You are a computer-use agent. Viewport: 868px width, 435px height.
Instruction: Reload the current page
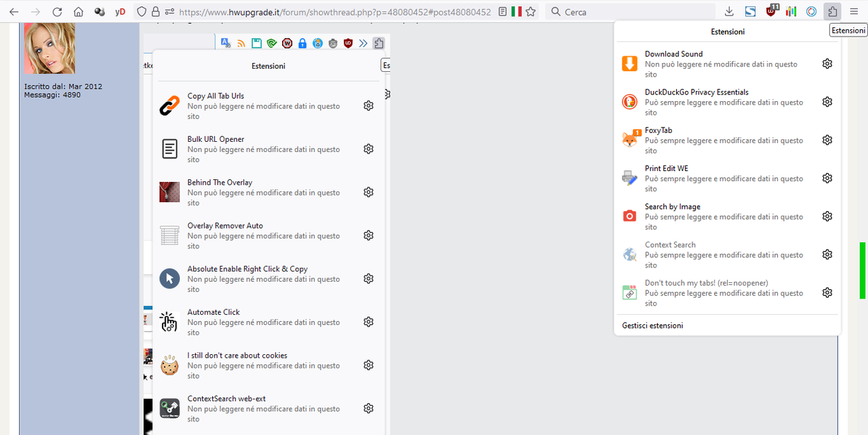57,12
